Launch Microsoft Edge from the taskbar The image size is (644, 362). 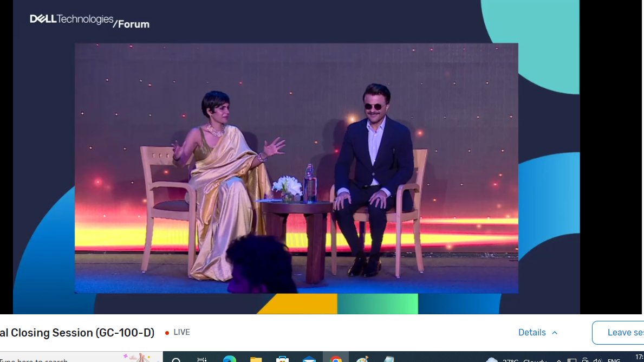click(229, 359)
